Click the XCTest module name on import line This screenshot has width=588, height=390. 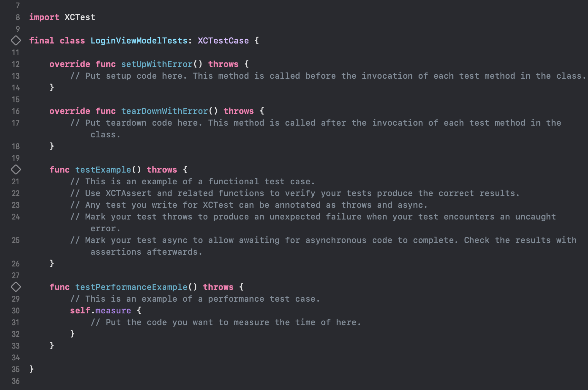point(80,17)
